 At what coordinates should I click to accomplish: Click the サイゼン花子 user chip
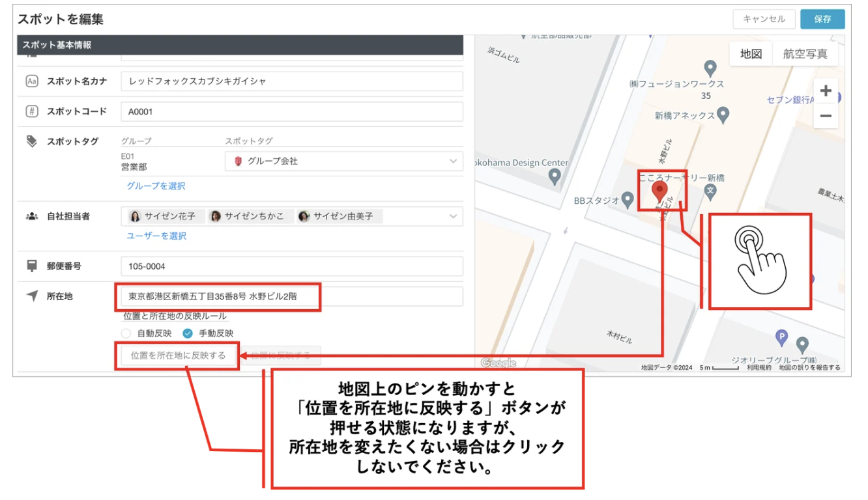pyautogui.click(x=163, y=216)
